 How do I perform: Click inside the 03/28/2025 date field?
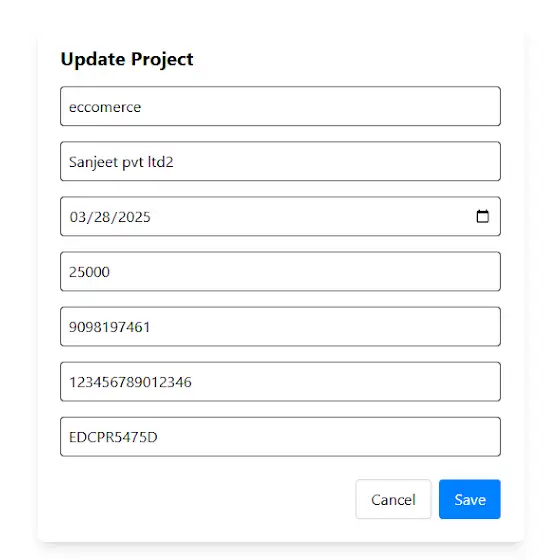click(280, 216)
